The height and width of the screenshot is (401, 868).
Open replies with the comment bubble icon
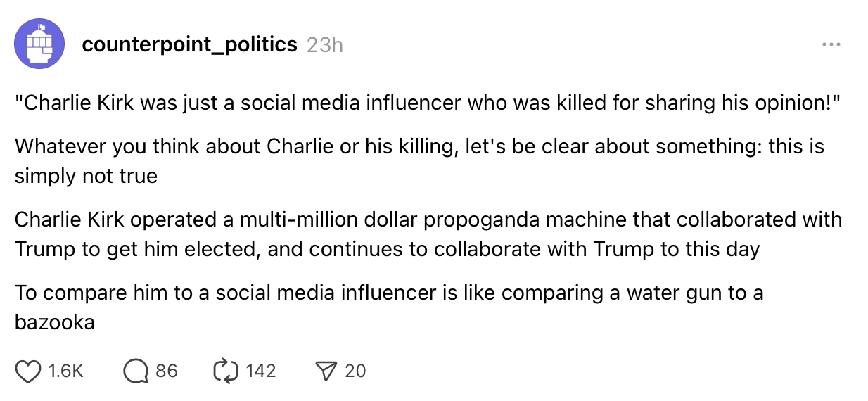(x=136, y=371)
